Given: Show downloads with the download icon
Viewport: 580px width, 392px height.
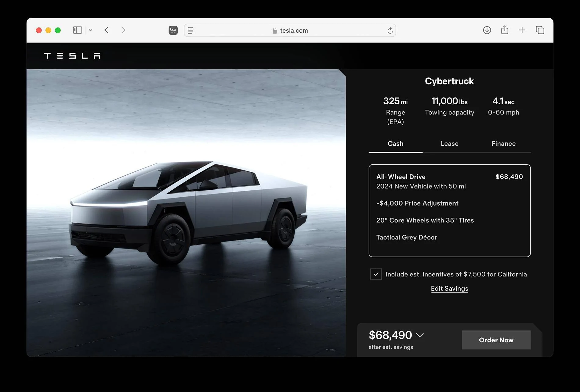Looking at the screenshot, I should click(x=487, y=30).
